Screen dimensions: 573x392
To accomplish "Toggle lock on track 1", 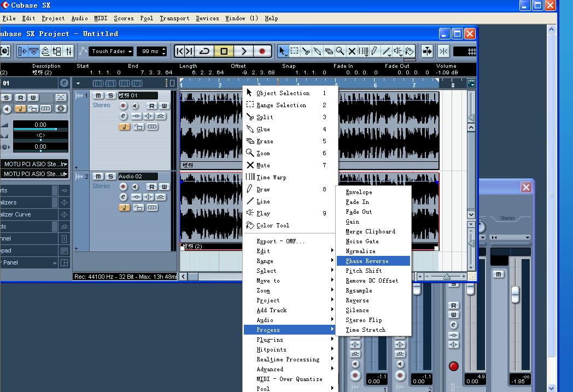I will click(x=138, y=127).
